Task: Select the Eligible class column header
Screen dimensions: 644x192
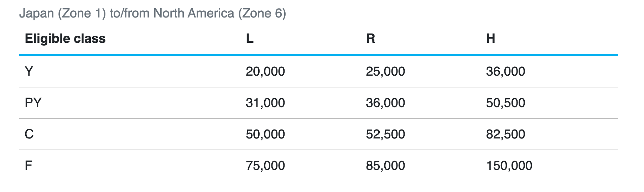Action: 65,39
